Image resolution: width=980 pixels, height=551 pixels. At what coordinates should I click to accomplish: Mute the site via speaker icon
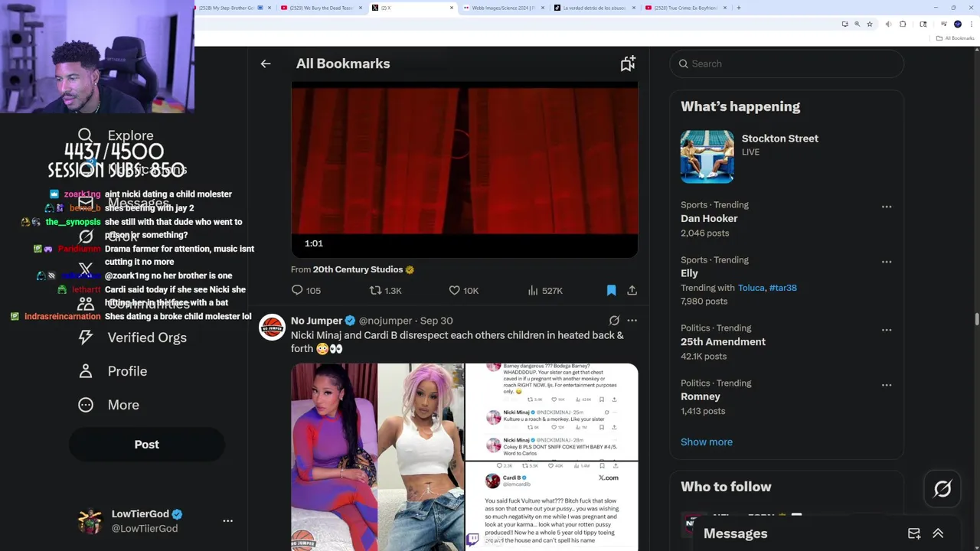coord(888,24)
